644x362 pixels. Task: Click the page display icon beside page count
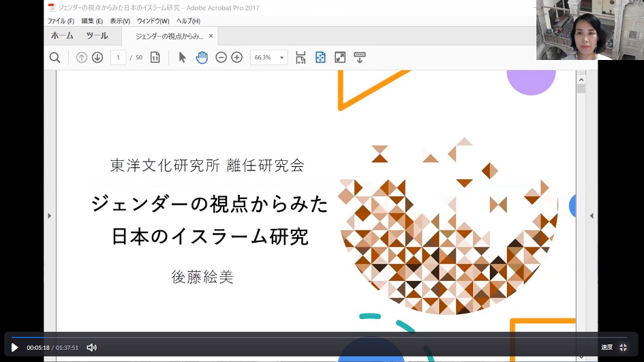(x=155, y=57)
